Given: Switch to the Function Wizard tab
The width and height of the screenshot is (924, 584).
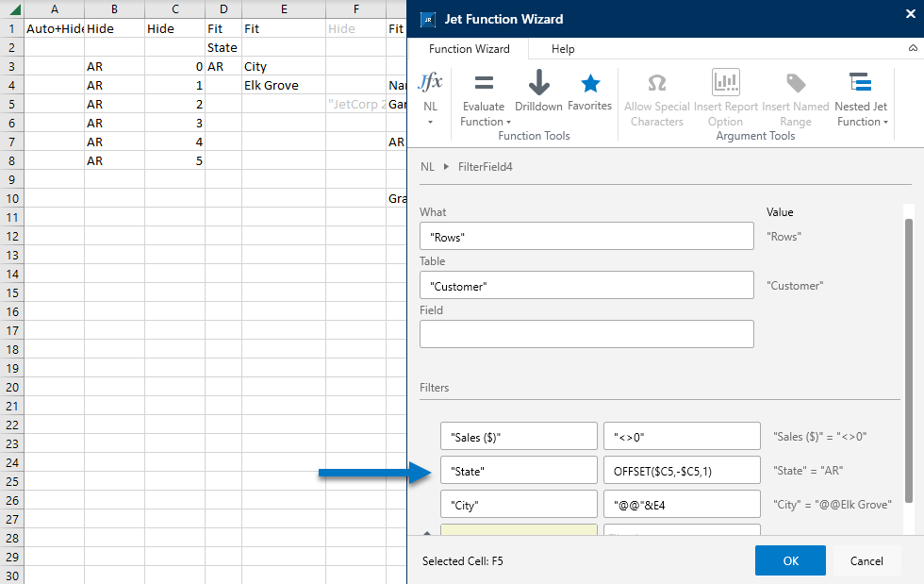Looking at the screenshot, I should click(470, 49).
